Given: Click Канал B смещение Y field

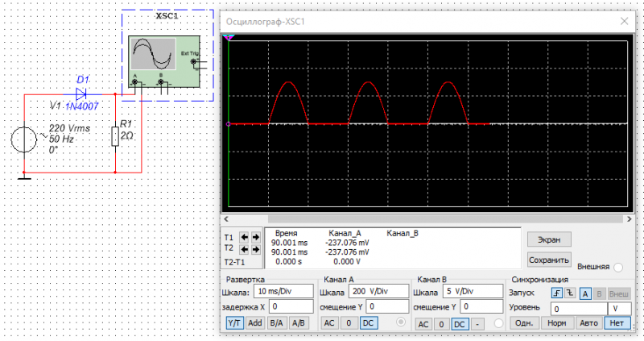Looking at the screenshot, I should tap(481, 306).
